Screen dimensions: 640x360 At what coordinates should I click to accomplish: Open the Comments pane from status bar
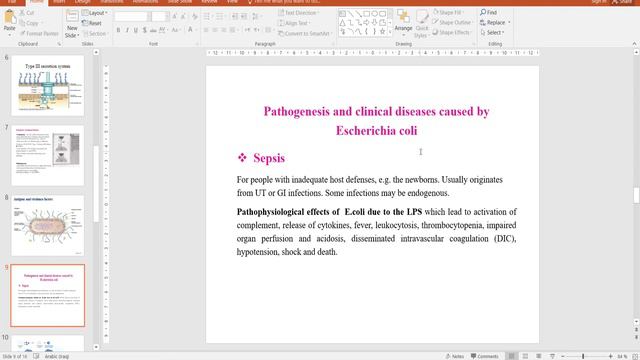click(484, 356)
